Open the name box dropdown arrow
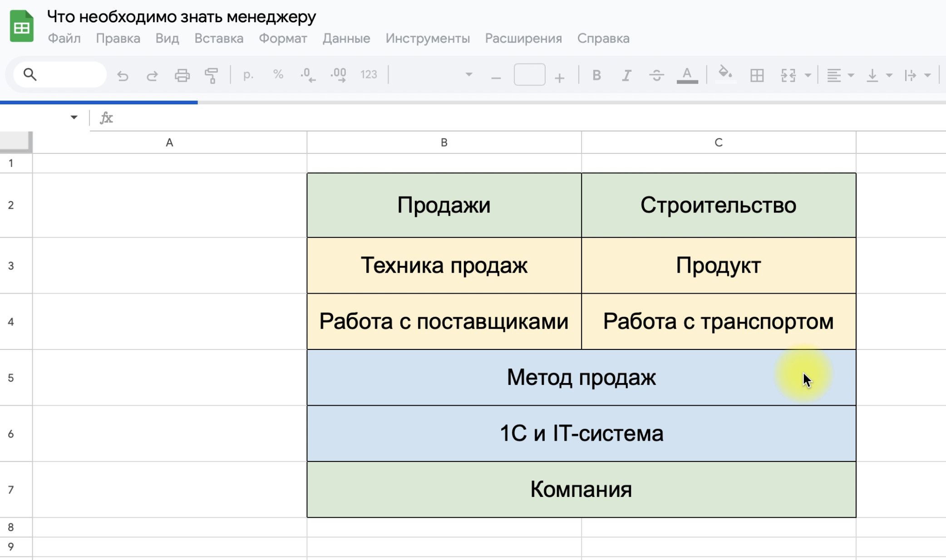946x560 pixels. tap(74, 118)
